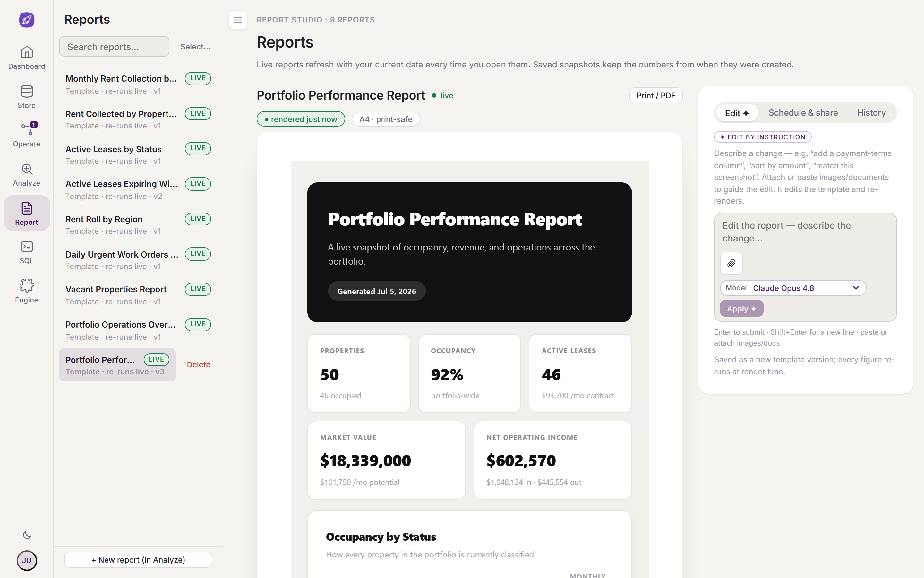Open Vacant Properties Report
This screenshot has height=578, width=924.
coord(138,295)
